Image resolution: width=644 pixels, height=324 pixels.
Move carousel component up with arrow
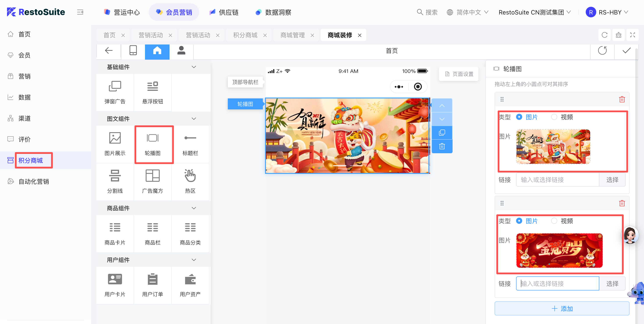(x=442, y=106)
